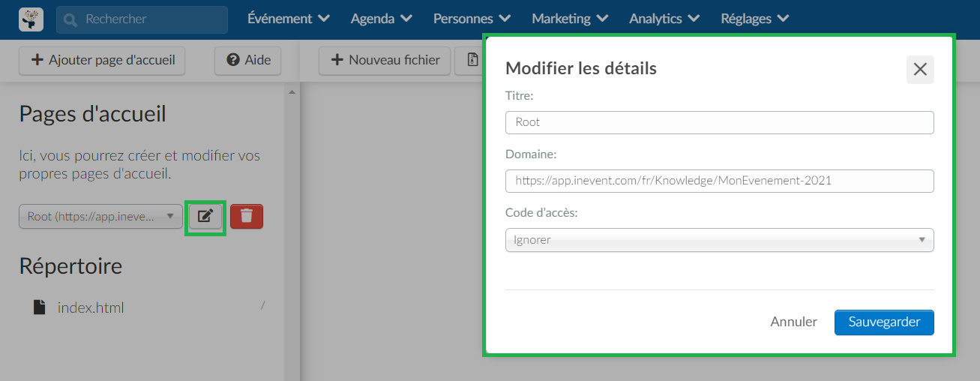Image resolution: width=980 pixels, height=381 pixels.
Task: Click the InEvent logo icon
Action: coord(31,19)
